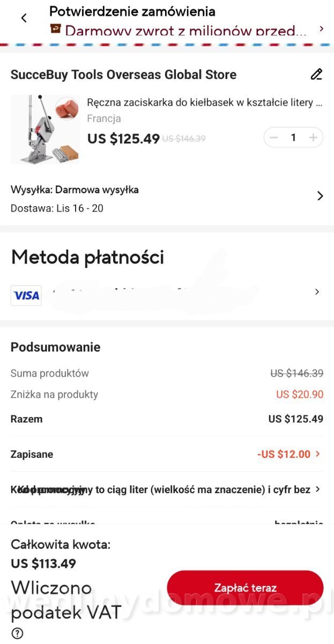This screenshot has width=334, height=644.
Task: Open the product title Ręczna zaciskarka link
Action: [204, 102]
